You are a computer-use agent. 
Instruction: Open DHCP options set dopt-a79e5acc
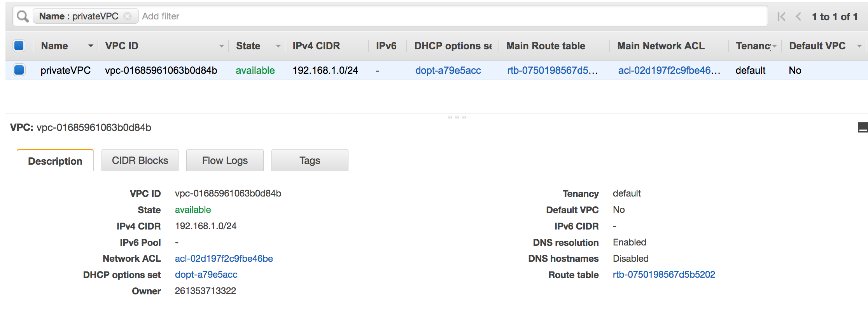[206, 275]
